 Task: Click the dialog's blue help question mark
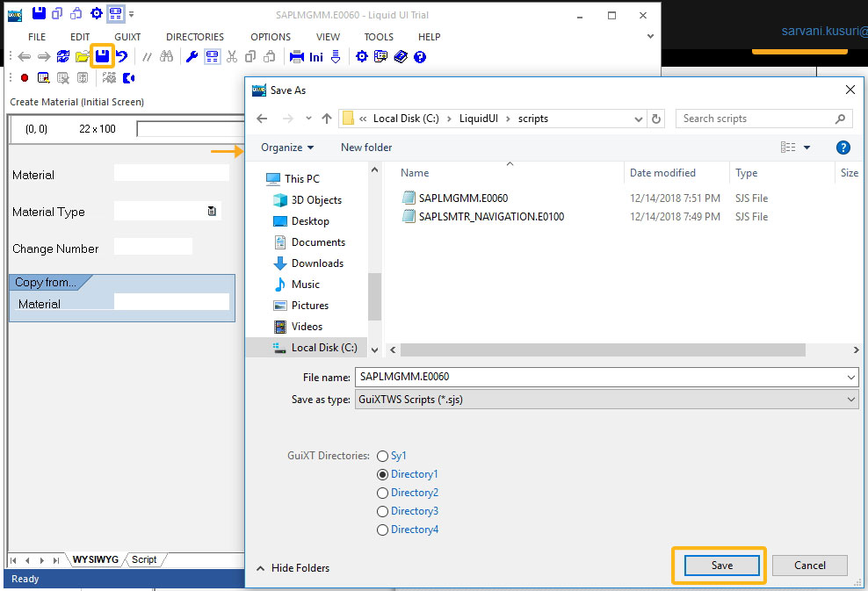click(x=843, y=148)
